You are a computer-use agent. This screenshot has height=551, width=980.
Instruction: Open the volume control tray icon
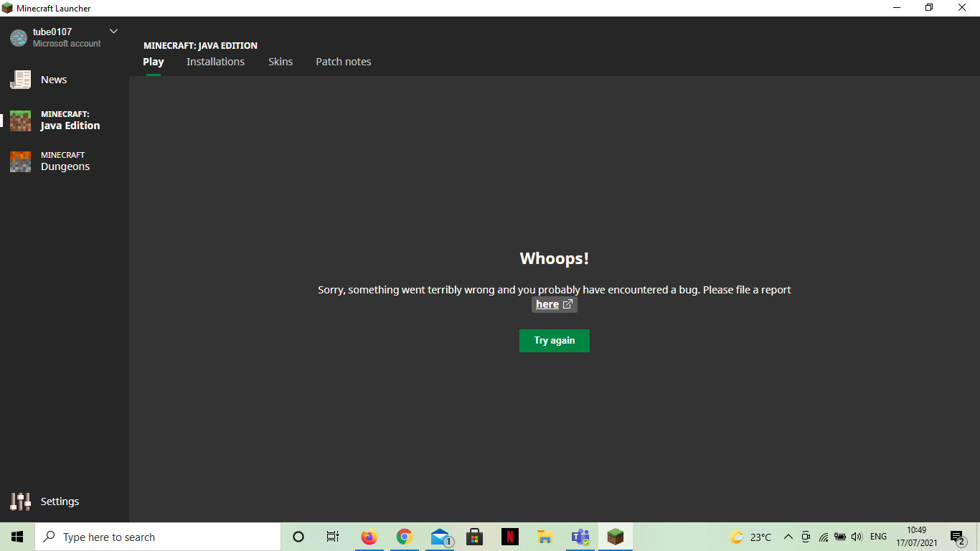tap(856, 537)
